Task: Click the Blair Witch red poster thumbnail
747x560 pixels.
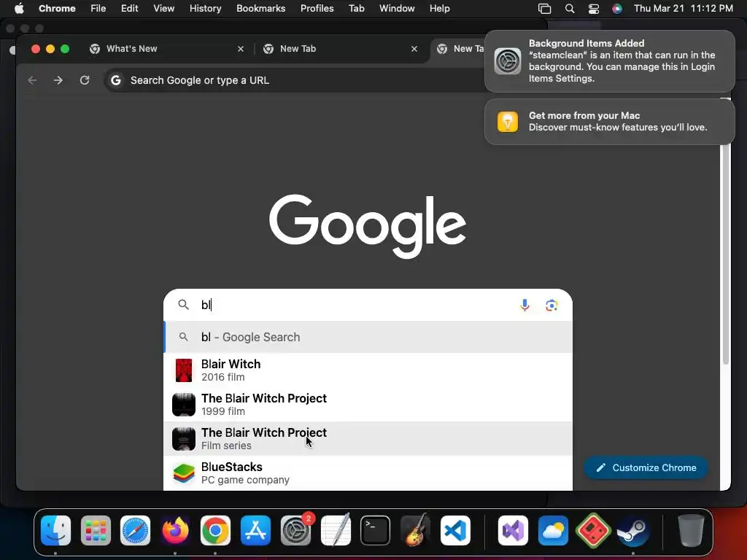Action: 184,370
